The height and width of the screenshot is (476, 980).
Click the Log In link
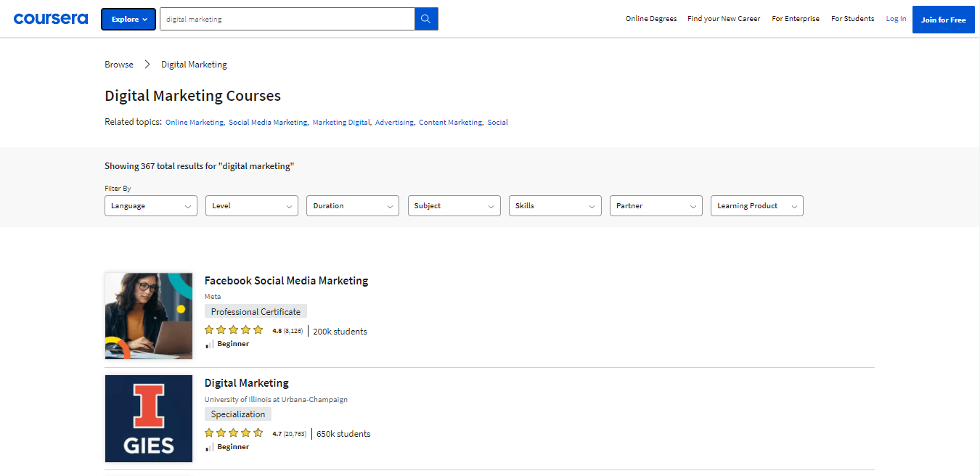896,19
